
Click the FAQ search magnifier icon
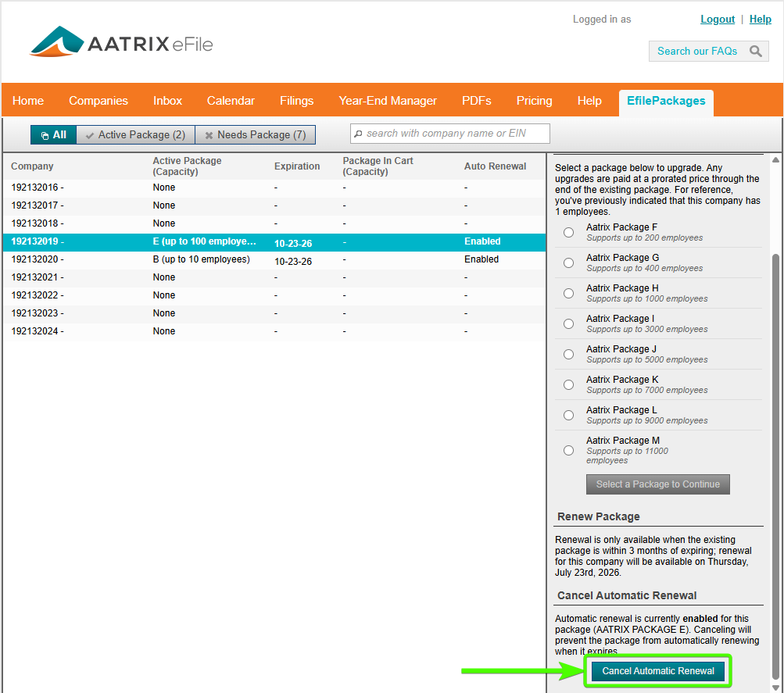(x=755, y=52)
